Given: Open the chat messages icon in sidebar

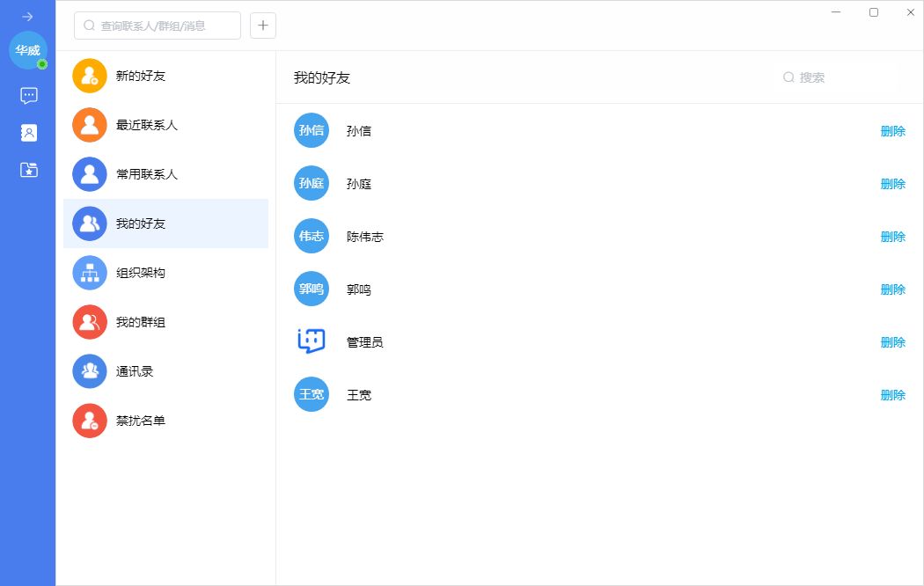Looking at the screenshot, I should click(28, 96).
